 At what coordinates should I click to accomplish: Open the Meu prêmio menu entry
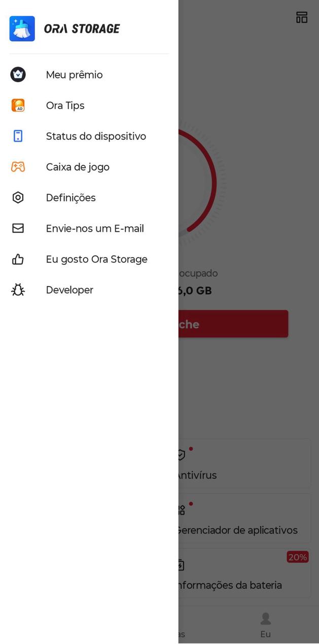(x=74, y=74)
